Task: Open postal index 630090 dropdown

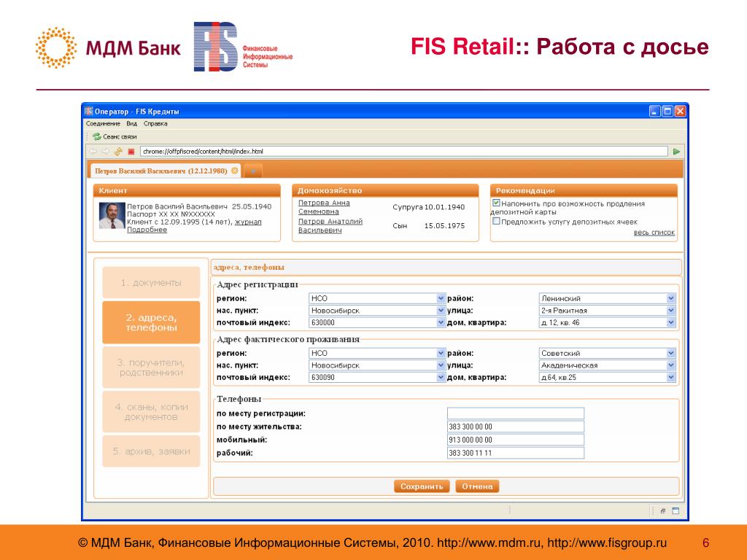Action: click(x=441, y=377)
